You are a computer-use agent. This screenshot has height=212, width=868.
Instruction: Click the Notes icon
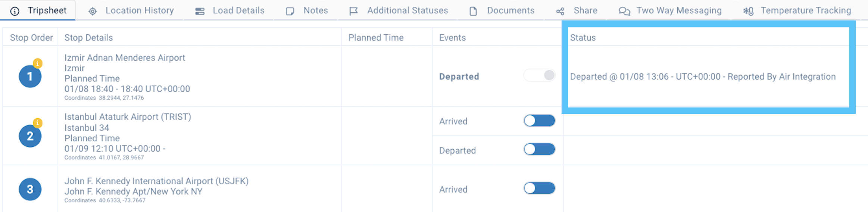[x=290, y=11]
